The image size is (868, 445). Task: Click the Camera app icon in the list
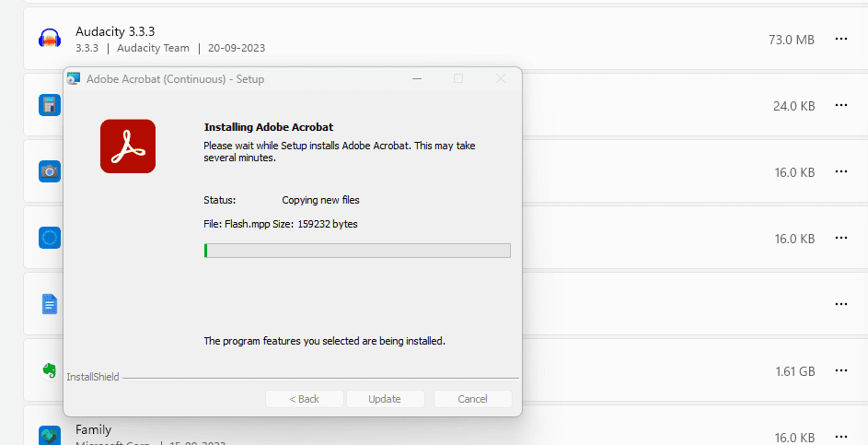(50, 171)
